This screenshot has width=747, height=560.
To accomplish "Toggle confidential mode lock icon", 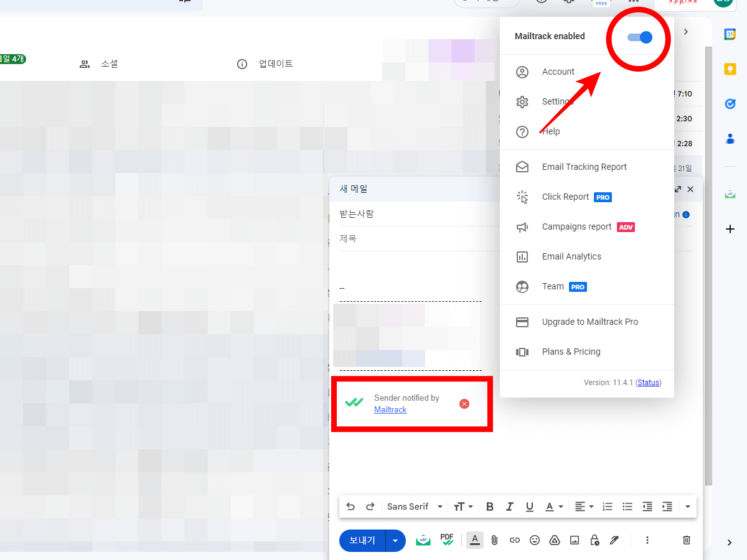I will click(594, 540).
